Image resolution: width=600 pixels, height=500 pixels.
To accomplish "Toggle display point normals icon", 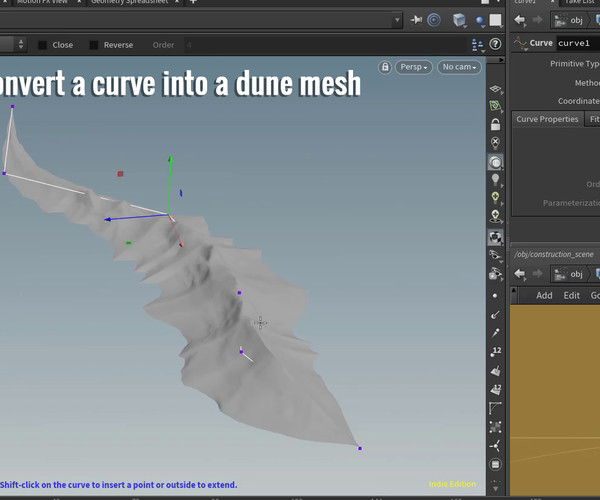I will [495, 315].
